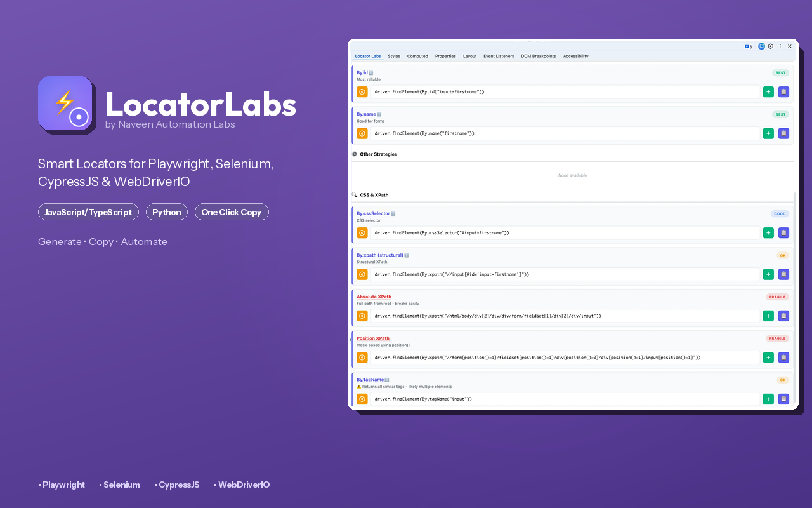This screenshot has height=508, width=812.
Task: Click the issues icon showing 3 in DevTools toolbar
Action: (x=748, y=46)
